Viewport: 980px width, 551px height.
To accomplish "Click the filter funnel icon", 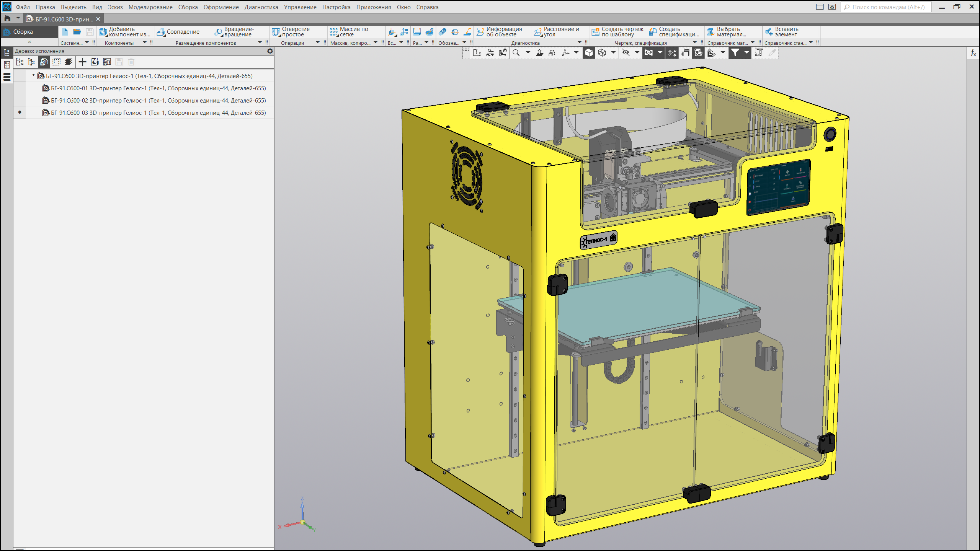I will [x=735, y=53].
